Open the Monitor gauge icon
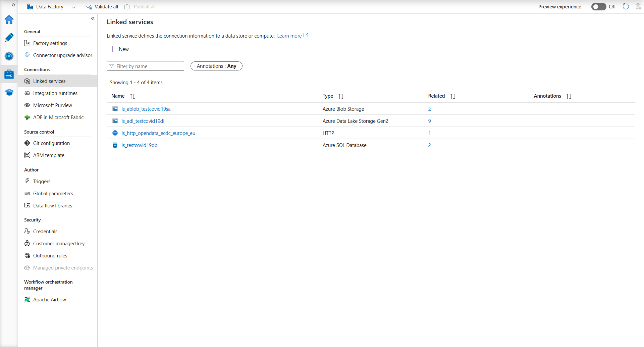The height and width of the screenshot is (347, 644). coord(9,56)
